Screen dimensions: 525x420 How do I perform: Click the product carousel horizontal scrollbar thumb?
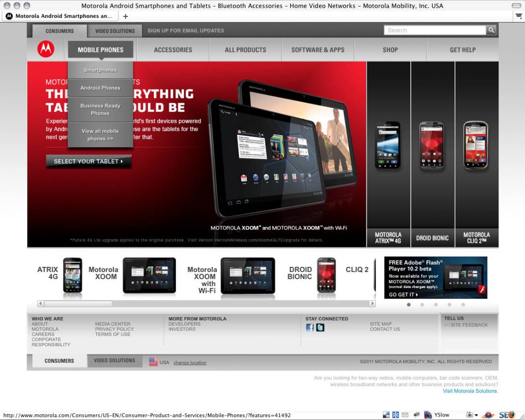pos(77,304)
